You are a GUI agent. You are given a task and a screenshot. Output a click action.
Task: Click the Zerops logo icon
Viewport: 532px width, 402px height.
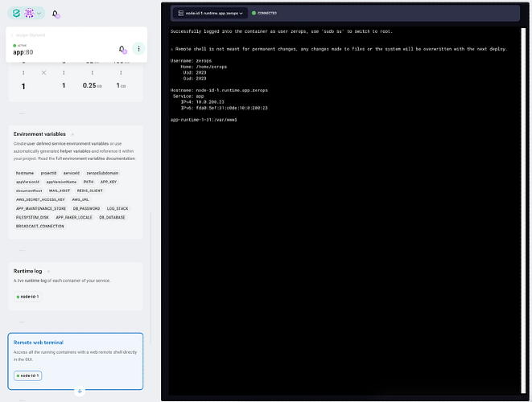[16, 13]
